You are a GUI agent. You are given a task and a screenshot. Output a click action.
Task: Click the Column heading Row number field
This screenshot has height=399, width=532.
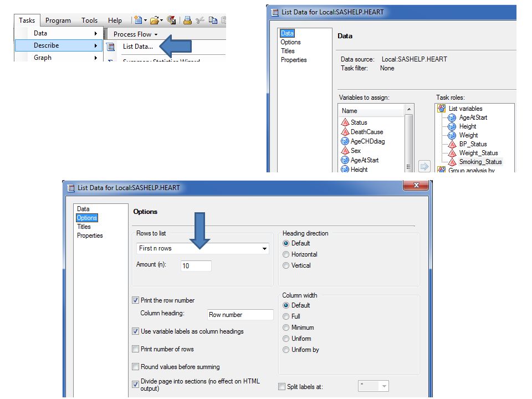pyautogui.click(x=240, y=315)
